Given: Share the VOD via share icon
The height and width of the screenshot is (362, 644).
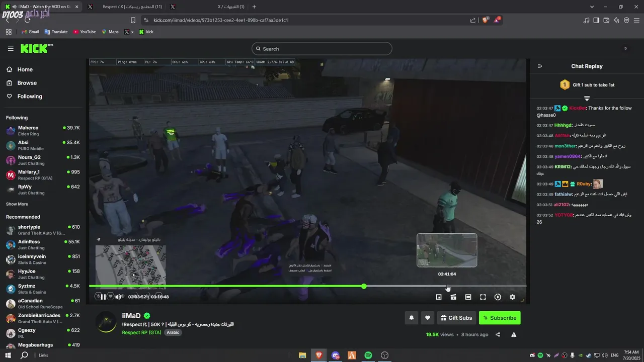Looking at the screenshot, I should tap(498, 334).
